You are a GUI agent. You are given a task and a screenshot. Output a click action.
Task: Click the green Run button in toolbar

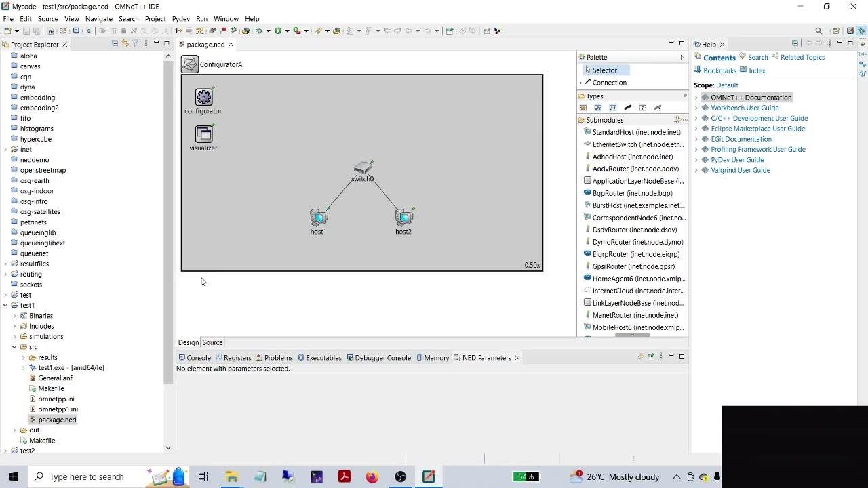click(277, 30)
